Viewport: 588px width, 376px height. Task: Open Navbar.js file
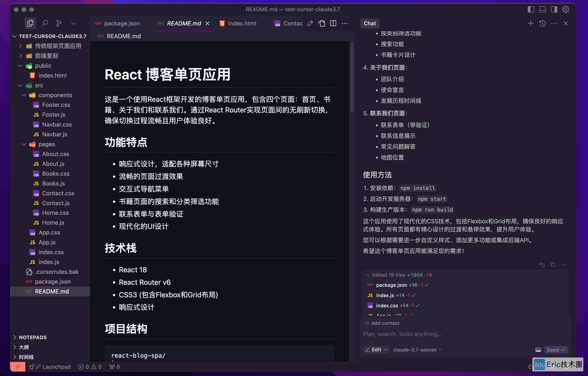pos(50,134)
